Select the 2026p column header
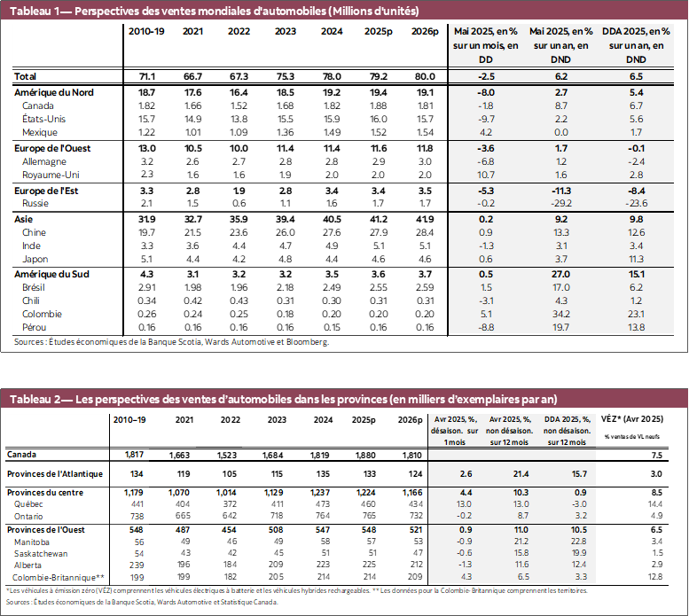Image resolution: width=689 pixels, height=616 pixels. (423, 31)
